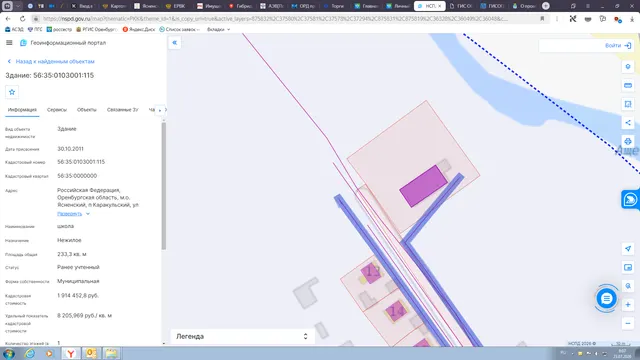Go back via Назад к найденным объектам

tap(51, 61)
